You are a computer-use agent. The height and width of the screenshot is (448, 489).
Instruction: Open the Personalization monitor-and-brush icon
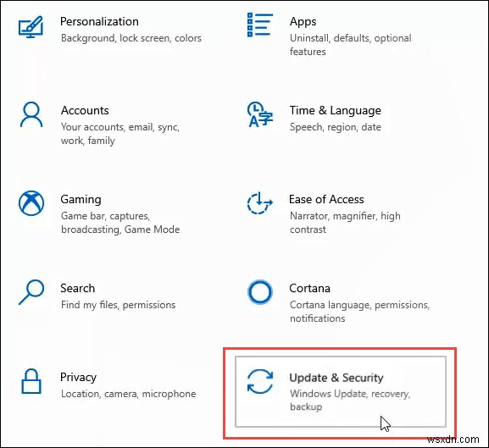(x=31, y=27)
